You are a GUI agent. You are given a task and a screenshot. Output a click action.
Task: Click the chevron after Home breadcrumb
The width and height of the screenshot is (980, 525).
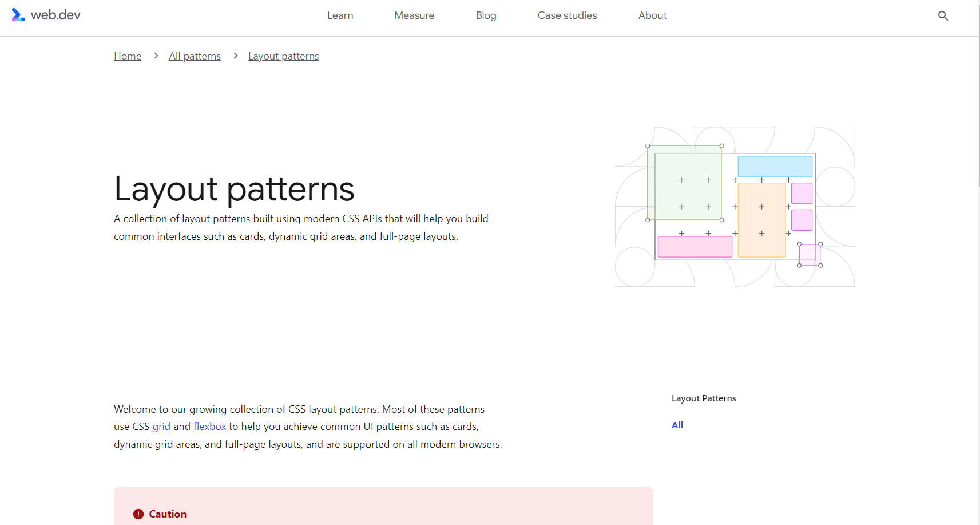coord(155,56)
